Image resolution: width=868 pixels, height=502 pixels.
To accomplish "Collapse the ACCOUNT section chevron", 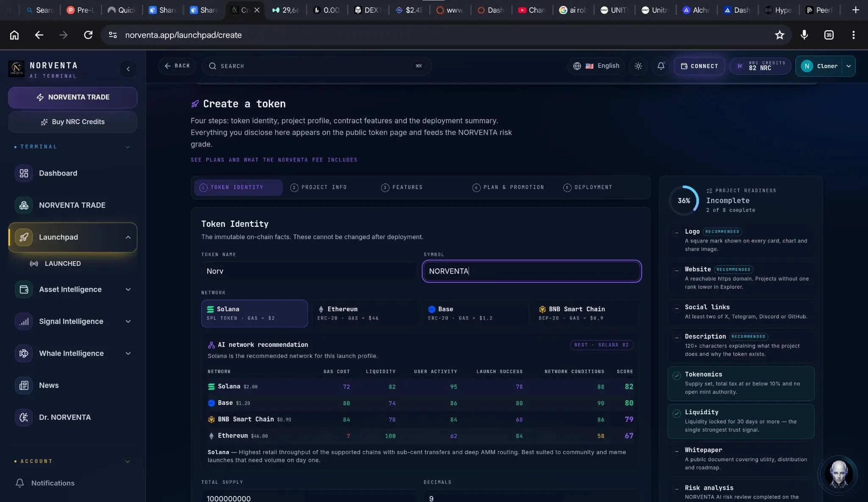I will tap(128, 461).
